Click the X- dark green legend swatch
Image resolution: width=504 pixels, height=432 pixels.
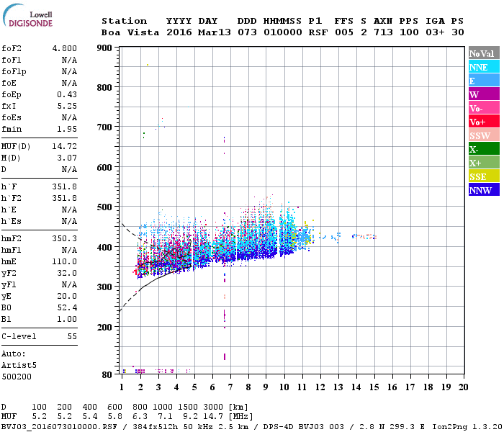point(484,149)
